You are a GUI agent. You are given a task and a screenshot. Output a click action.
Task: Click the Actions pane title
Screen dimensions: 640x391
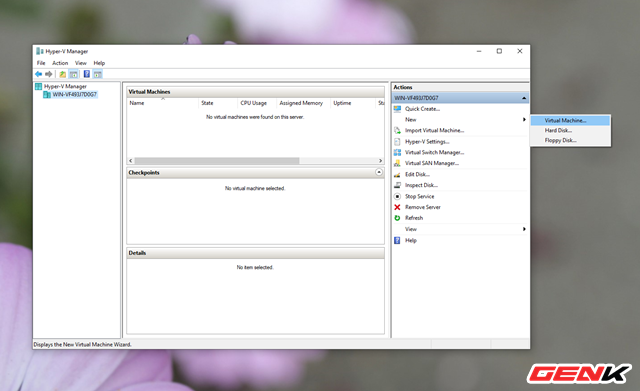coord(403,87)
